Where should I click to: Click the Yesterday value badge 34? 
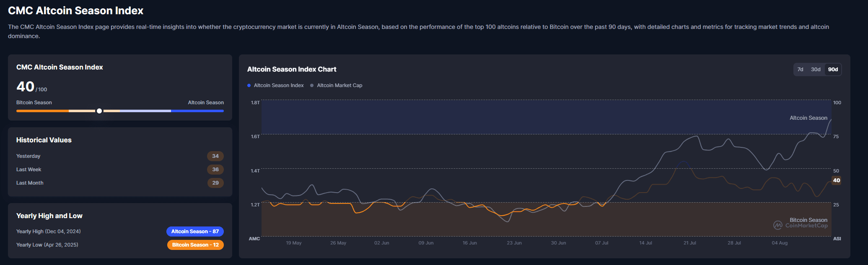[x=215, y=156]
